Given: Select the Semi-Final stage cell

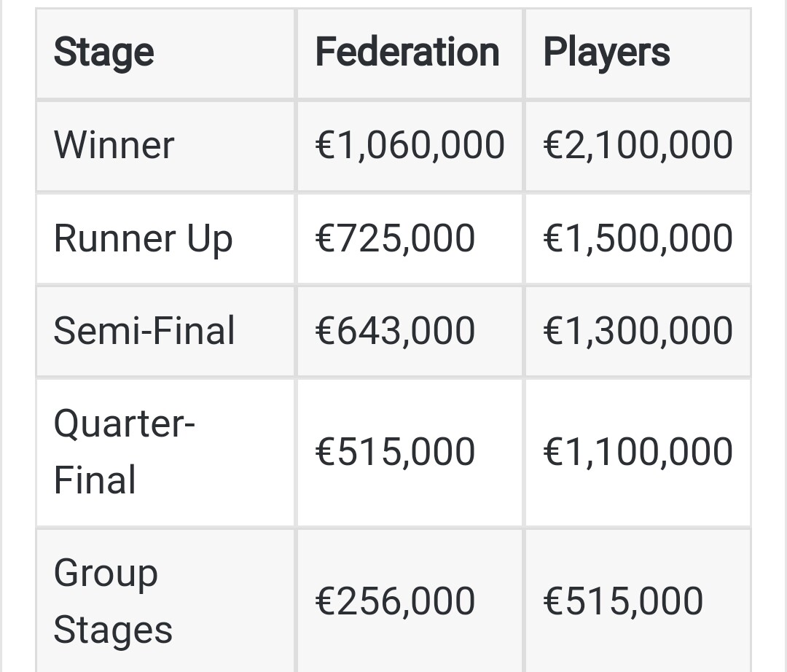Looking at the screenshot, I should click(x=144, y=331).
